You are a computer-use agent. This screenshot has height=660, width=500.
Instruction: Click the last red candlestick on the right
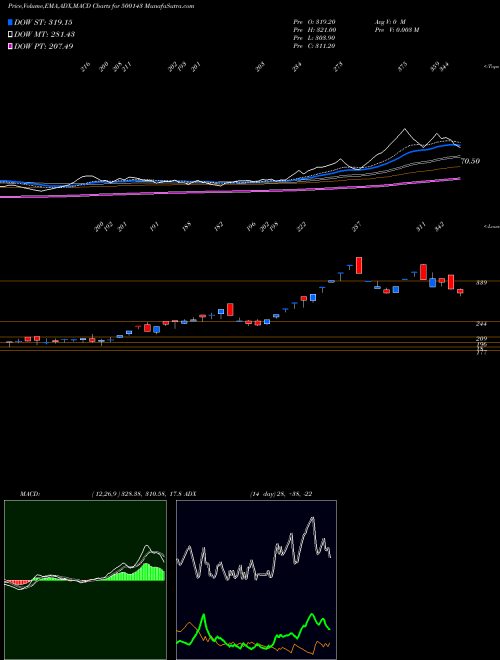coord(460,291)
